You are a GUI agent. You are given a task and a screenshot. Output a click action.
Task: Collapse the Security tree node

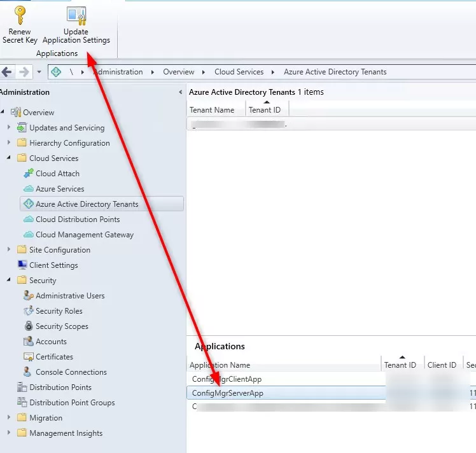click(x=9, y=280)
